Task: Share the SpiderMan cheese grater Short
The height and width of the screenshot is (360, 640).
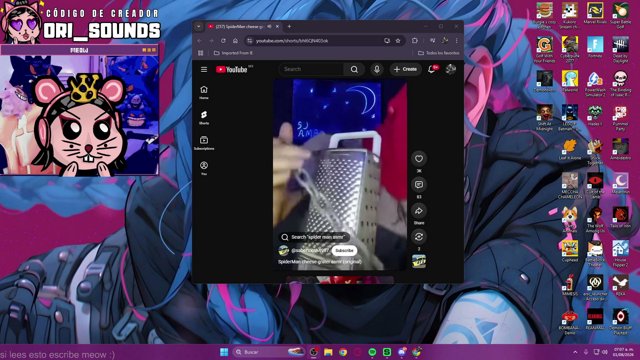Action: pos(419,211)
